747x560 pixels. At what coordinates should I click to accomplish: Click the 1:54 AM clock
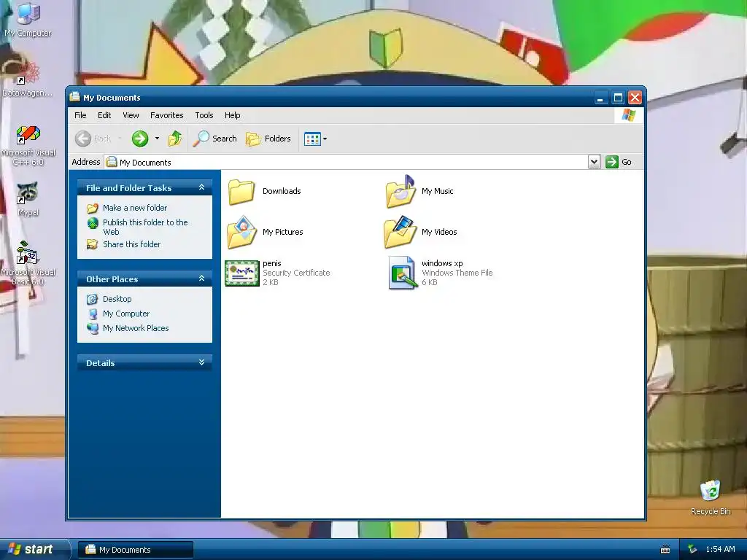point(720,550)
